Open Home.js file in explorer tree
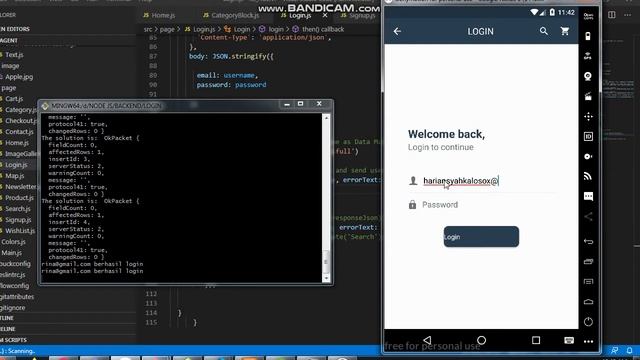This screenshot has width=640, height=360. tap(16, 143)
